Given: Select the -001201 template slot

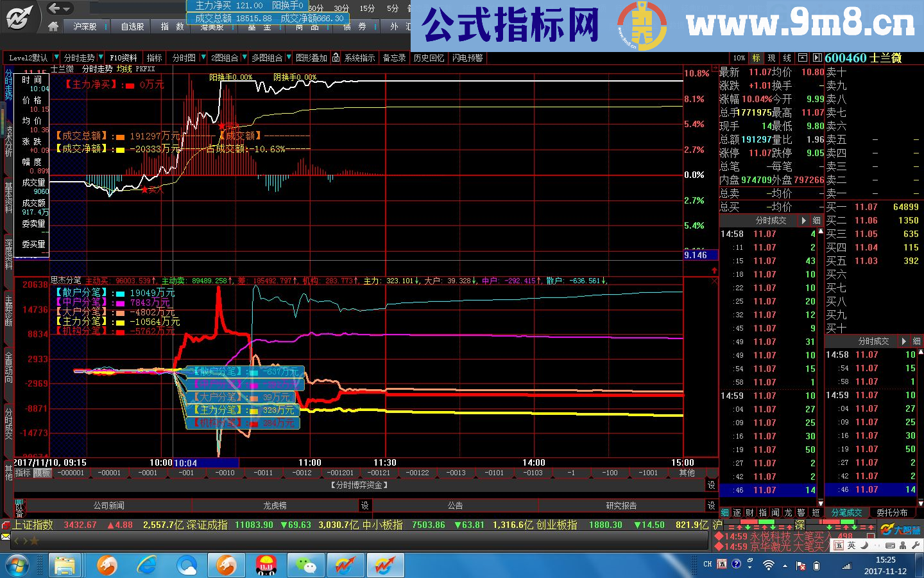Looking at the screenshot, I should [x=340, y=473].
